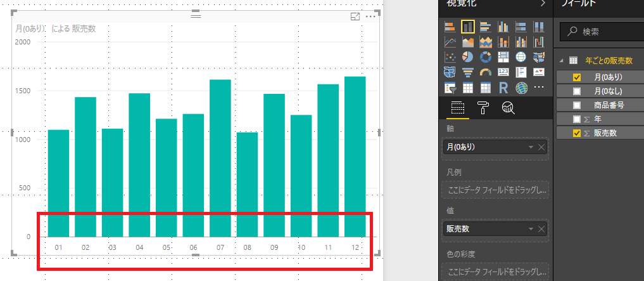This screenshot has height=281, width=644.
Task: Switch to the Format paint roller tab
Action: tap(483, 108)
